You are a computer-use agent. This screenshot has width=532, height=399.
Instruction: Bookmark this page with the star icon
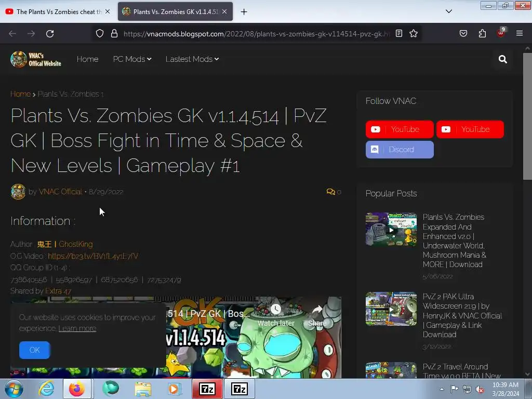pyautogui.click(x=413, y=34)
